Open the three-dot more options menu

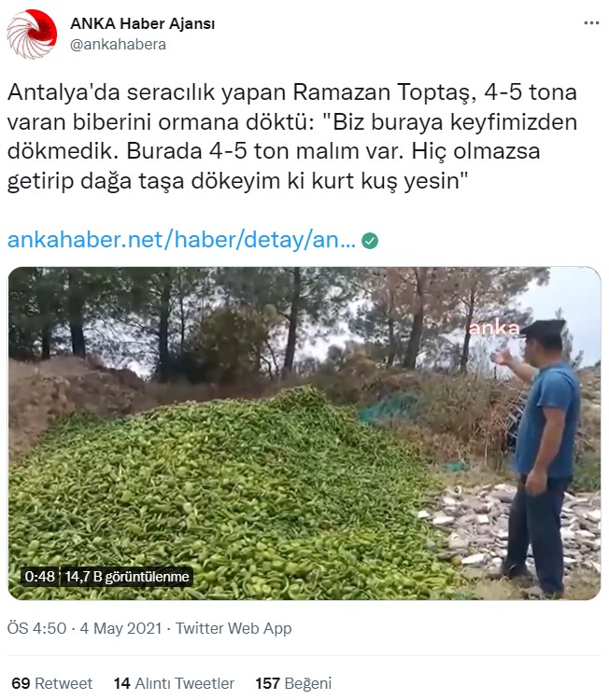591,23
